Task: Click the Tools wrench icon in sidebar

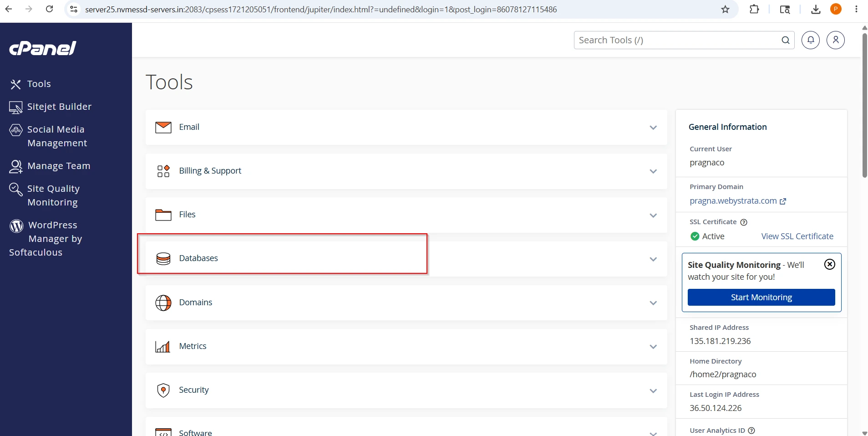Action: [x=15, y=84]
